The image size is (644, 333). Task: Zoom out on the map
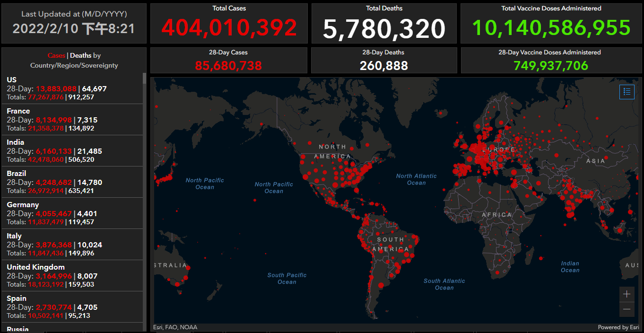627,309
